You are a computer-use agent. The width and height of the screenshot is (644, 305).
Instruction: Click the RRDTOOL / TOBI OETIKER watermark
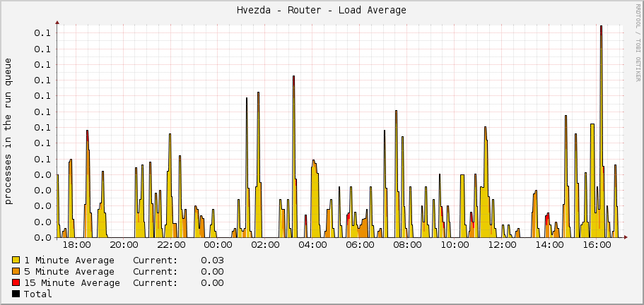[x=638, y=37]
